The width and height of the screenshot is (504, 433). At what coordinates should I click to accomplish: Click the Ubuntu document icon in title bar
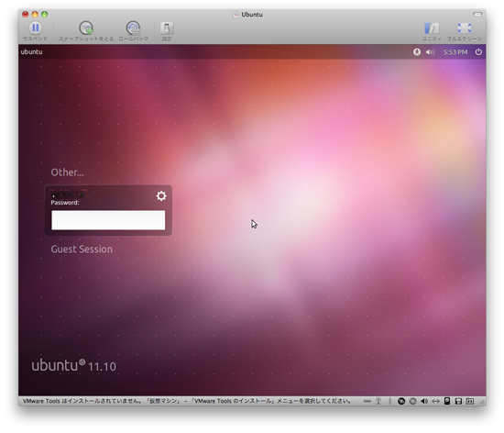[x=236, y=14]
